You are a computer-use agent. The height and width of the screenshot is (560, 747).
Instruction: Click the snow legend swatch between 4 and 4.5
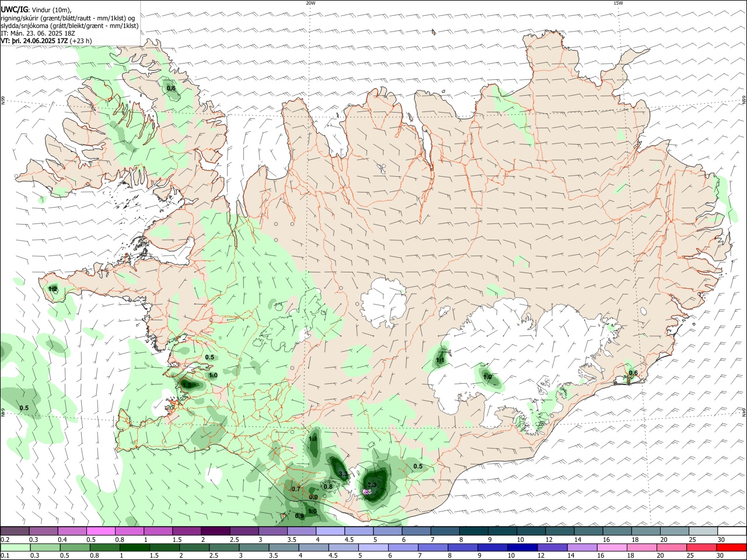(330, 531)
